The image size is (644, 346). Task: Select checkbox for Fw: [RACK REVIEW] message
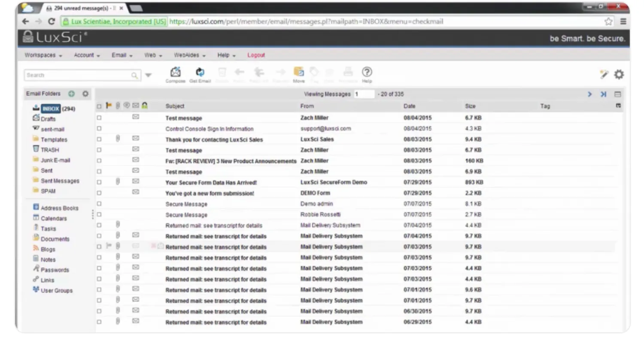(x=99, y=161)
